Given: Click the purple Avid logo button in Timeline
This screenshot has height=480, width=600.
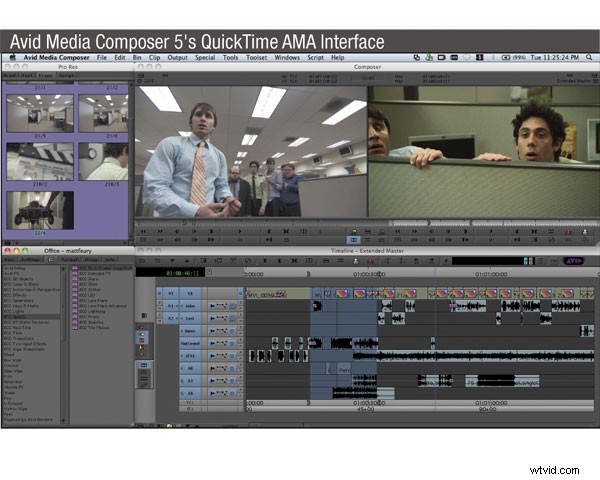Looking at the screenshot, I should pos(574,261).
